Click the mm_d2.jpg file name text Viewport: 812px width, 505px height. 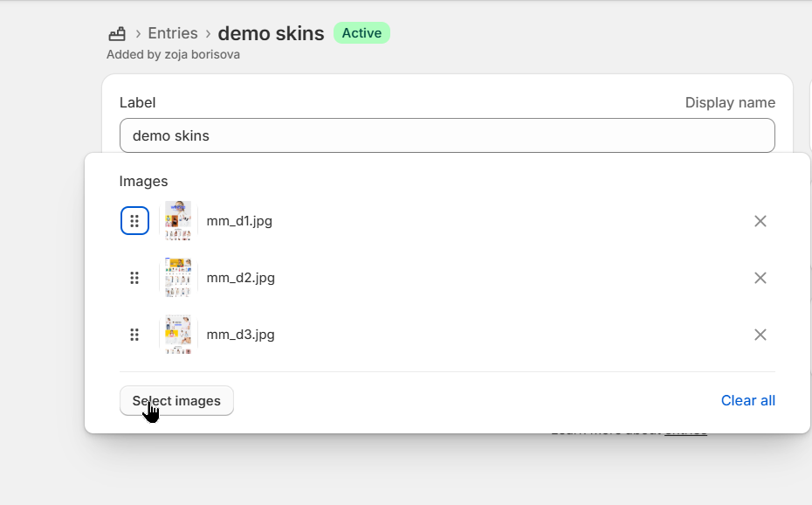coord(240,278)
